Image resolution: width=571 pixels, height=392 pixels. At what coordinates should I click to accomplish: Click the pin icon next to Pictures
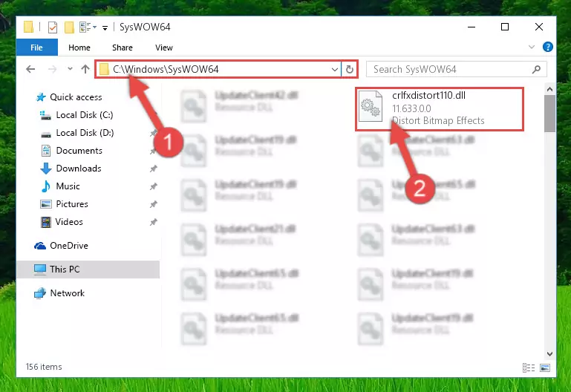pos(153,204)
